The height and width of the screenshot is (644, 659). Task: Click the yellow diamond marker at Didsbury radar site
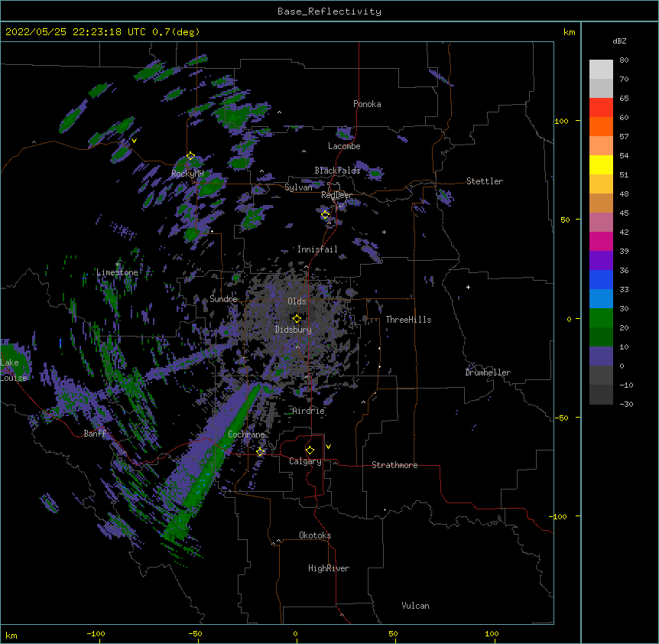(x=297, y=319)
